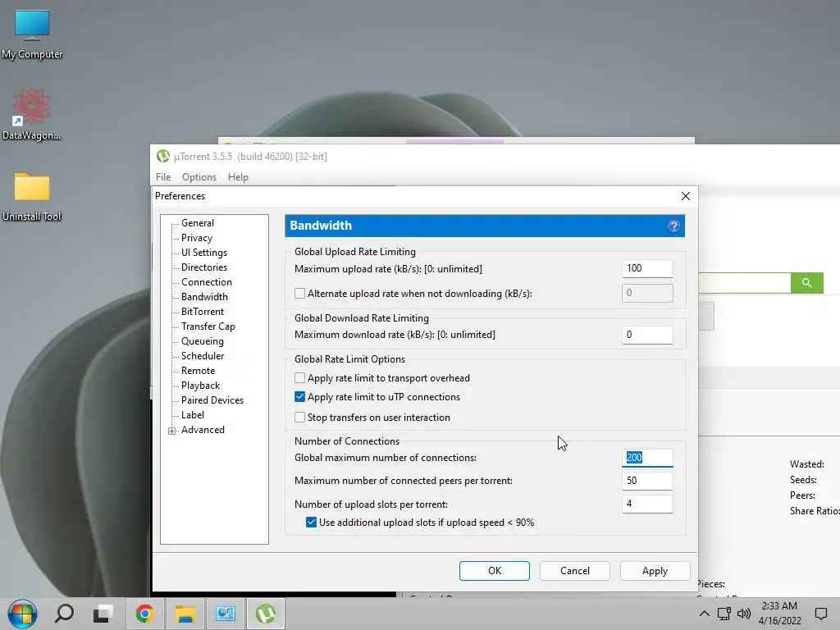This screenshot has width=840, height=630.
Task: Select Label in preferences tree
Action: click(192, 415)
